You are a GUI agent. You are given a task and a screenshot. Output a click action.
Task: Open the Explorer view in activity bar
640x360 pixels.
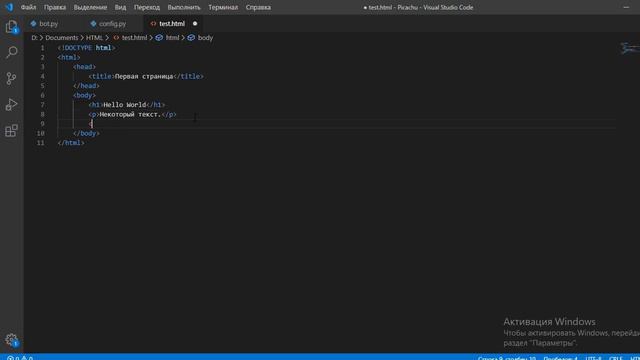pyautogui.click(x=11, y=27)
